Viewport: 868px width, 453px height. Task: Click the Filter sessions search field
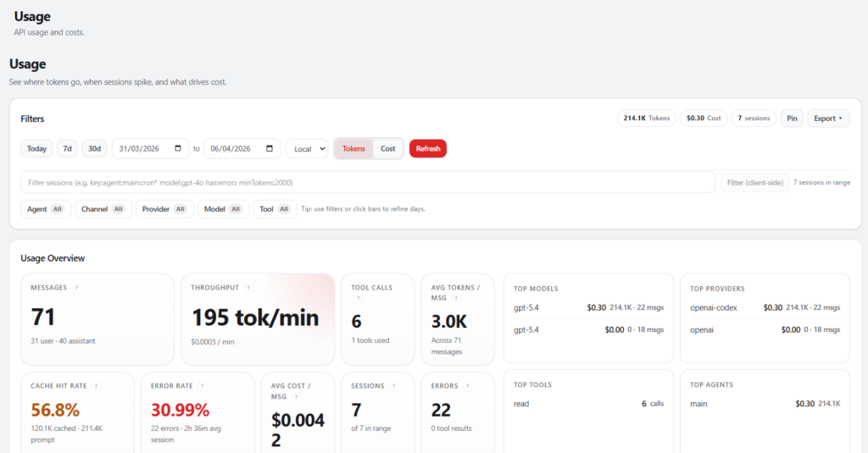(368, 182)
